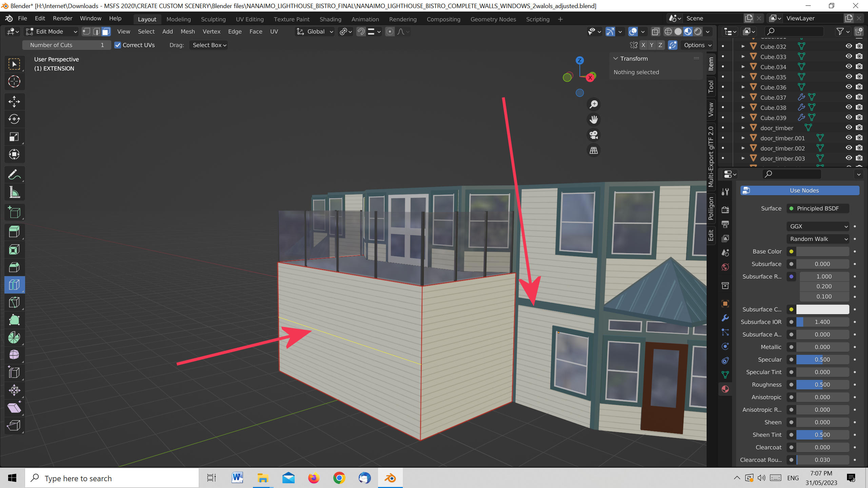Select the Loop Cut tool

click(14, 285)
